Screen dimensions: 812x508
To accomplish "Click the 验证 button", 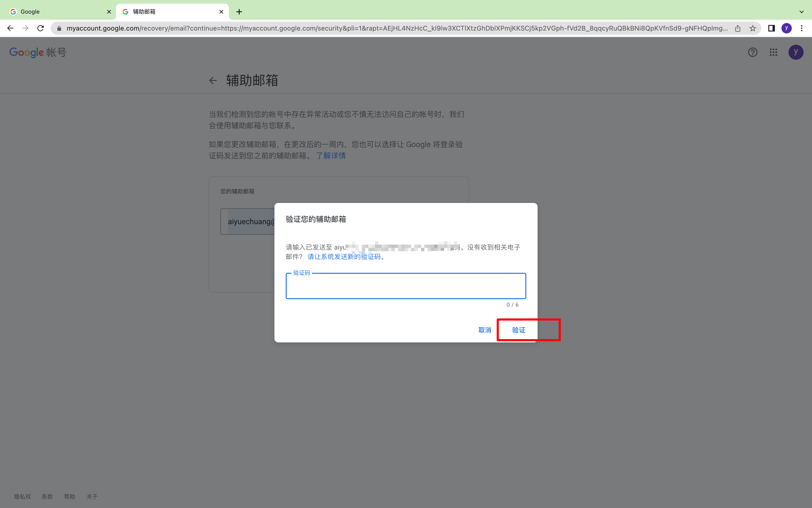I will pyautogui.click(x=518, y=330).
